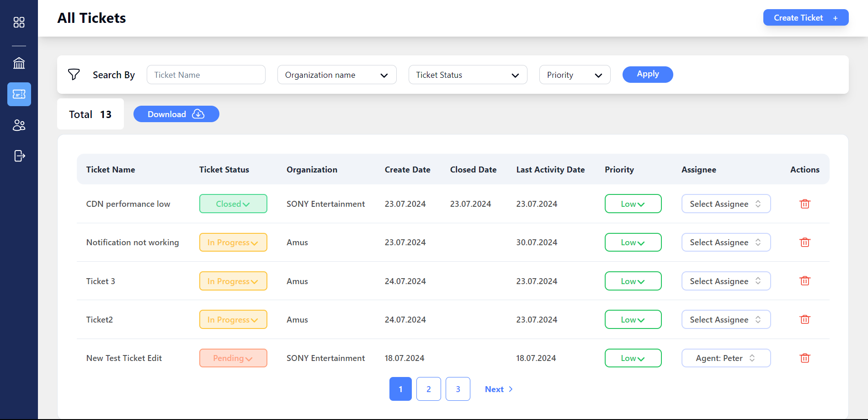Viewport: 868px width, 420px height.
Task: Click the Create Ticket button
Action: 806,17
